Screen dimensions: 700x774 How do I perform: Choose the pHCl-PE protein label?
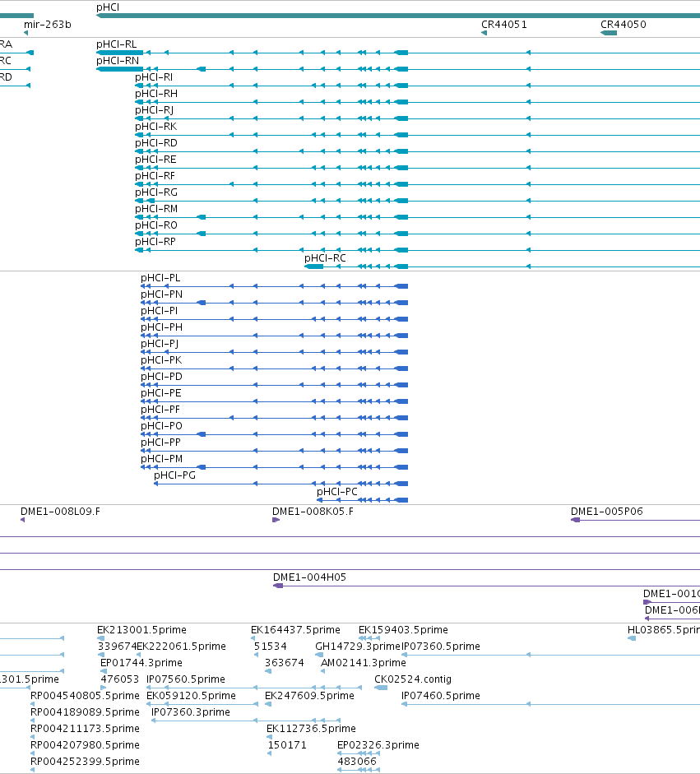pos(161,393)
